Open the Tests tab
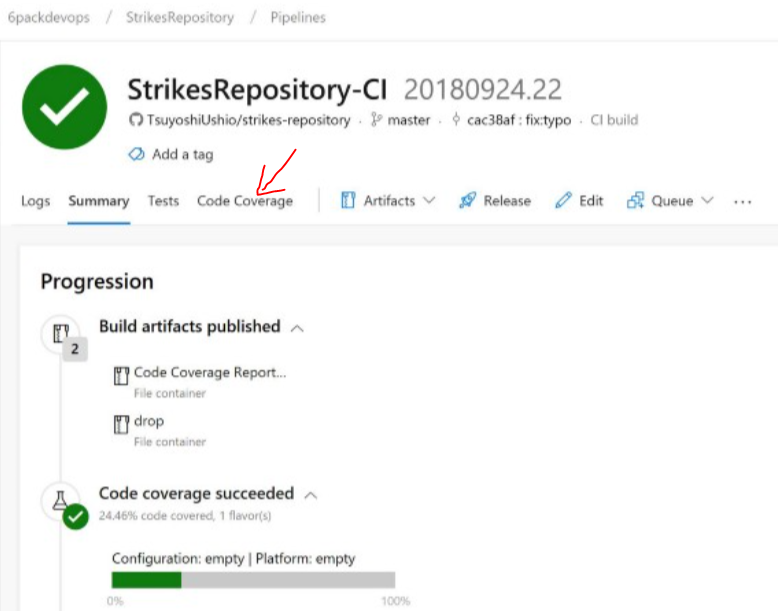The image size is (778, 611). 163,201
